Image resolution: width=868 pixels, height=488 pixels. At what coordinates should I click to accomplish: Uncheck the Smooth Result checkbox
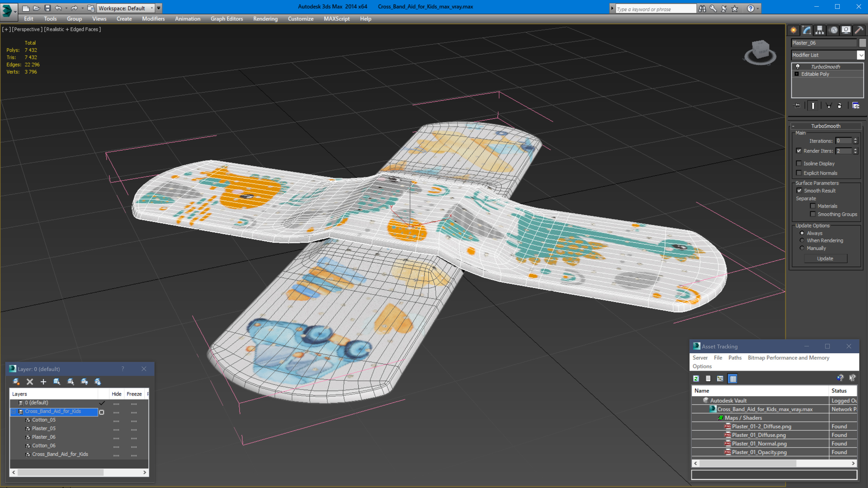(x=799, y=190)
